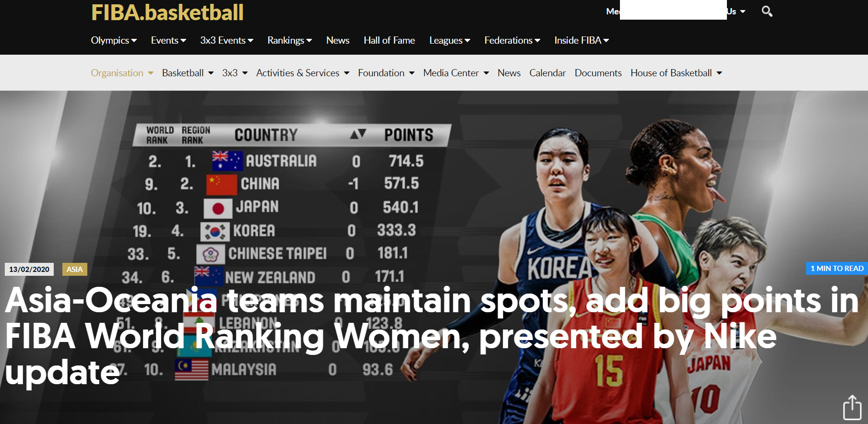Expand the Olympics dropdown menu
The width and height of the screenshot is (868, 424).
tap(114, 40)
